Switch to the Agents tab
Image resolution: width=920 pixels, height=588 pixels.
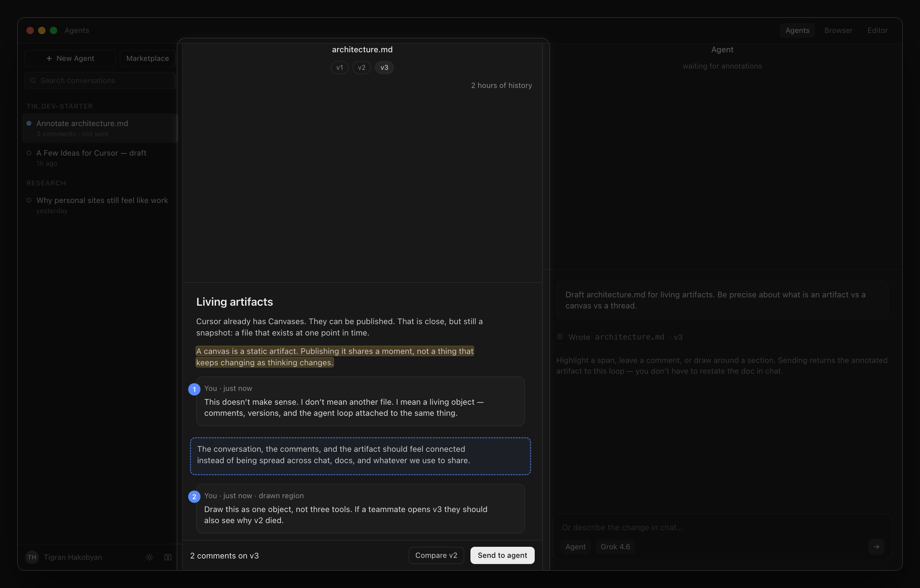(797, 30)
